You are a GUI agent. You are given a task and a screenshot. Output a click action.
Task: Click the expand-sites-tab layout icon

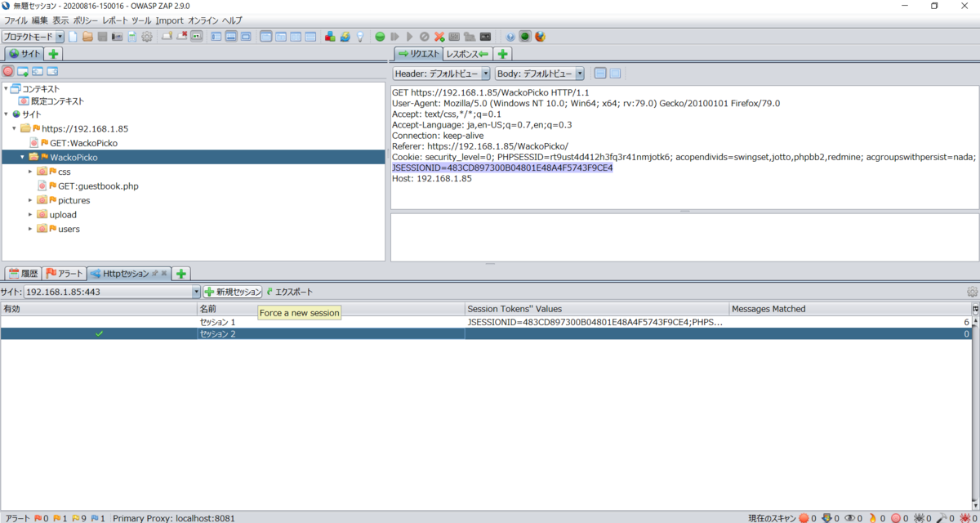pyautogui.click(x=216, y=37)
